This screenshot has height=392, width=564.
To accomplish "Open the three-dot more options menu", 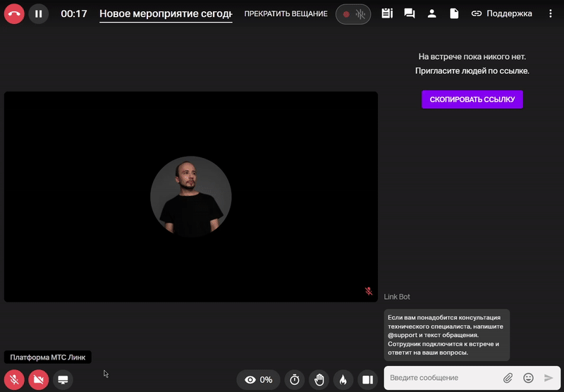I will [551, 13].
